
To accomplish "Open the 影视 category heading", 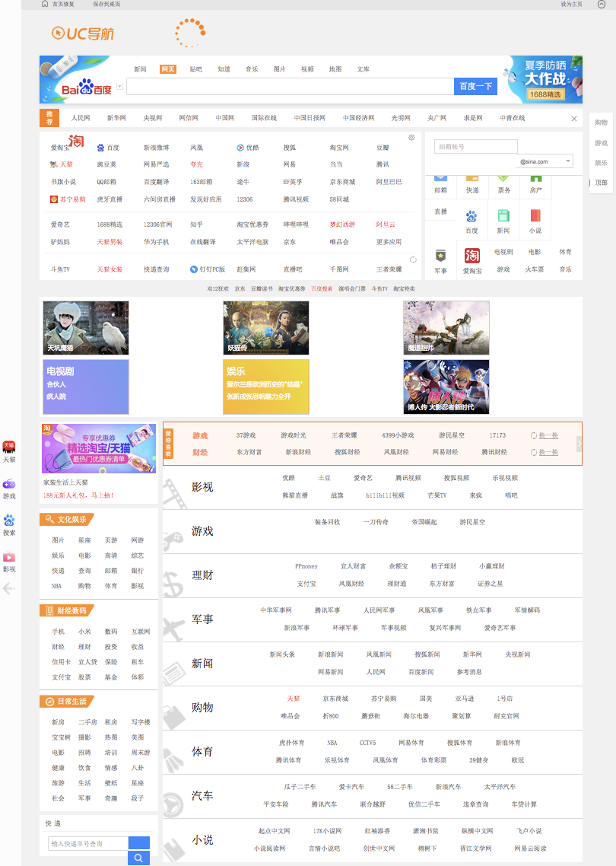I will pos(202,487).
